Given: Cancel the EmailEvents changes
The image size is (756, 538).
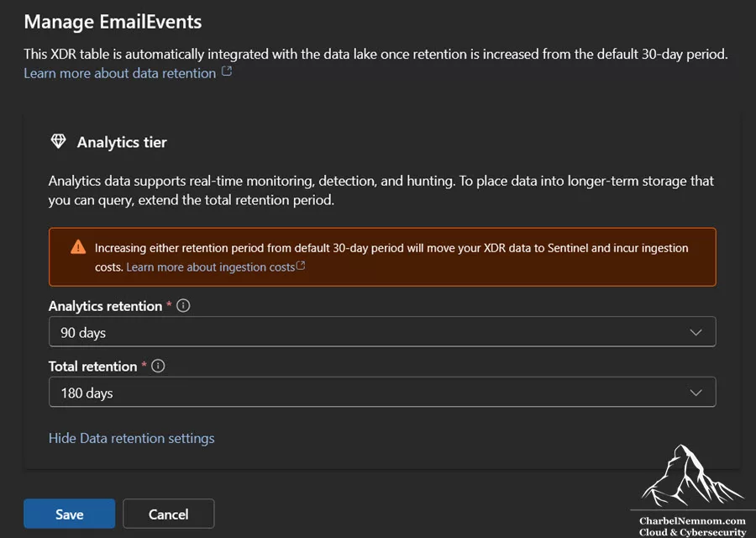Looking at the screenshot, I should point(168,514).
